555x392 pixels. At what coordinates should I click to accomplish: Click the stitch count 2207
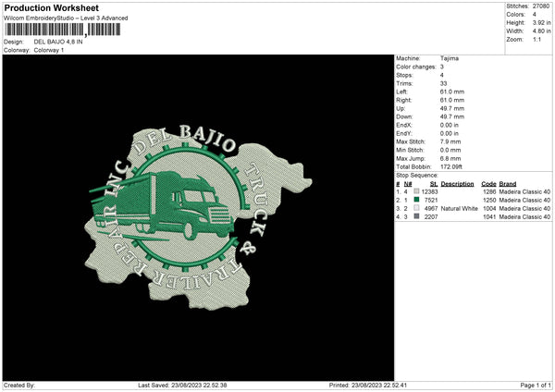coord(431,217)
